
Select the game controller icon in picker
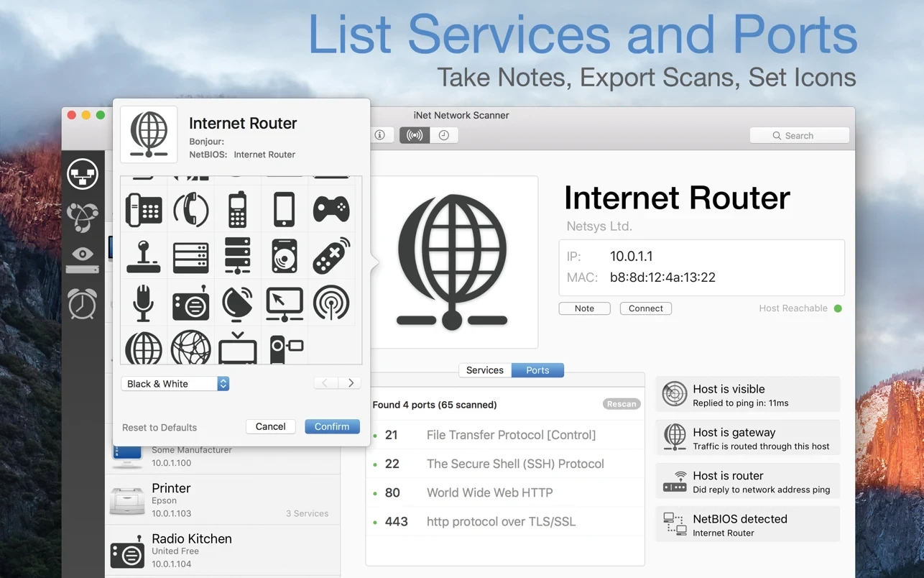[331, 210]
